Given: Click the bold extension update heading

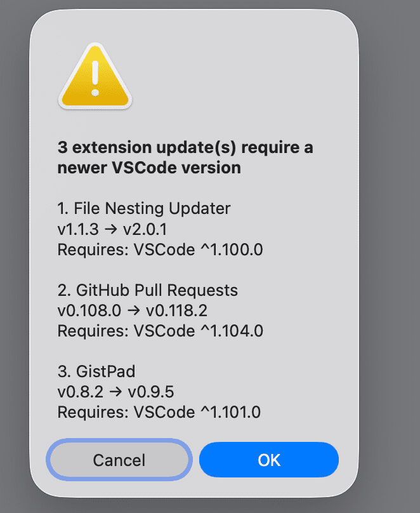Looking at the screenshot, I should coord(185,157).
